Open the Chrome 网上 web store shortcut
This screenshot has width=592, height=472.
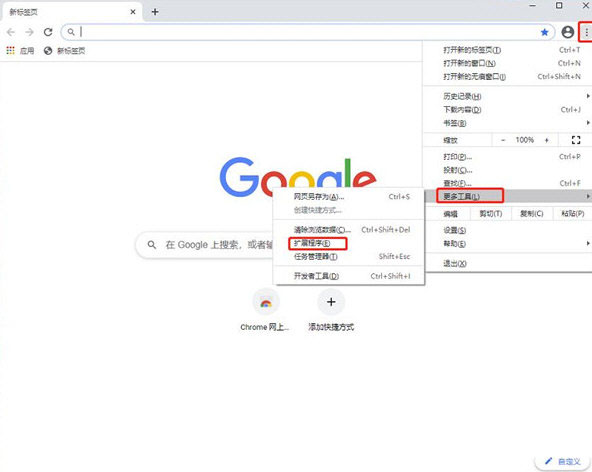click(x=266, y=302)
